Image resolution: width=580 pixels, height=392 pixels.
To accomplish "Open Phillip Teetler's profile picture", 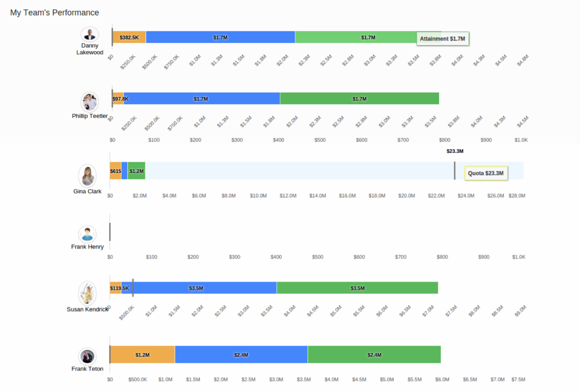I will [89, 102].
